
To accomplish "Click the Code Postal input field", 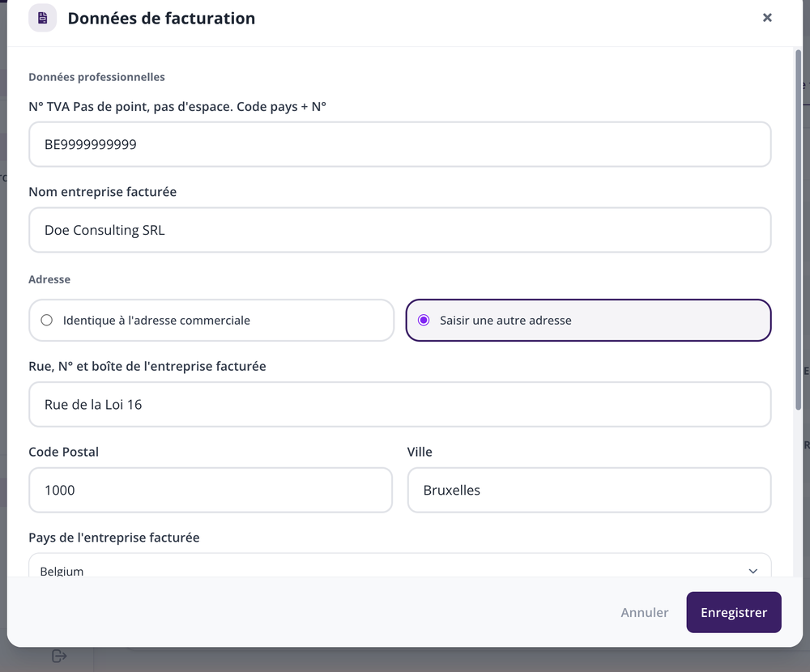I will [x=211, y=490].
